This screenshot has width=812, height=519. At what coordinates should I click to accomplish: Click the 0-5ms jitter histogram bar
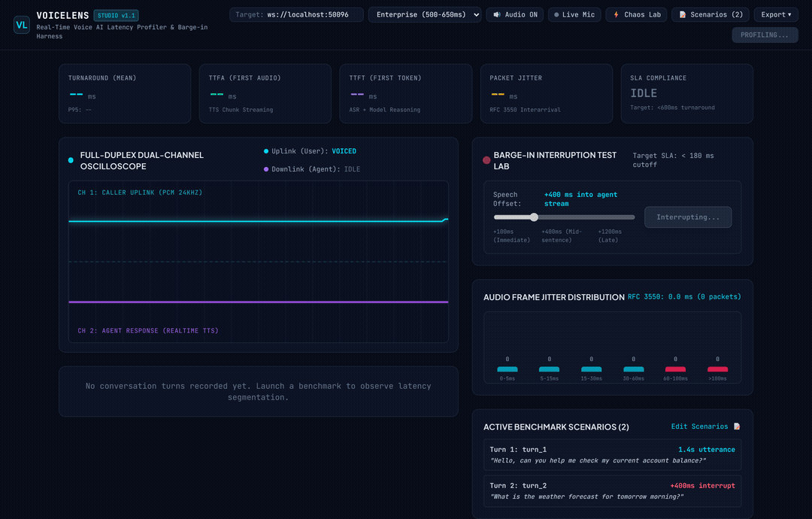click(x=507, y=369)
